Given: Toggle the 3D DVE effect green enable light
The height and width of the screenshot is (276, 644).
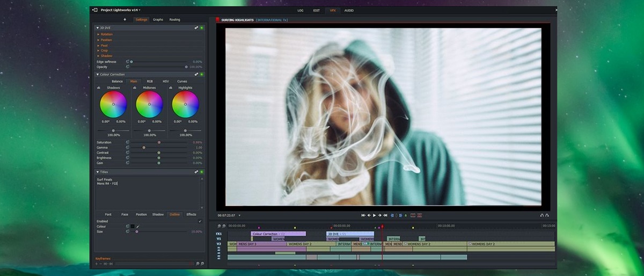Looking at the screenshot, I should [x=202, y=28].
